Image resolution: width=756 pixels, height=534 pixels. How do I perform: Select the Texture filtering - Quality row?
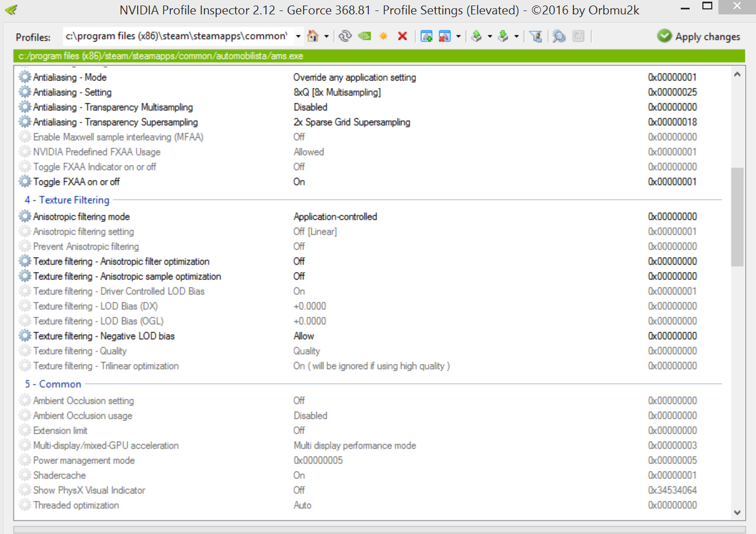tap(370, 351)
